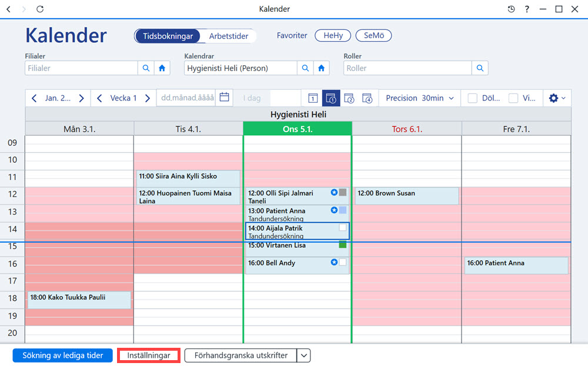
Task: Open the Precision 30min dropdown
Action: click(x=420, y=98)
